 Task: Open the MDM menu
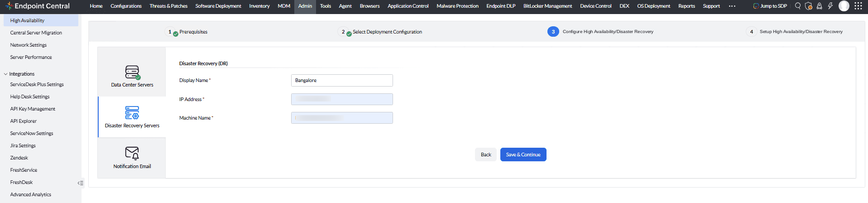pyautogui.click(x=284, y=6)
